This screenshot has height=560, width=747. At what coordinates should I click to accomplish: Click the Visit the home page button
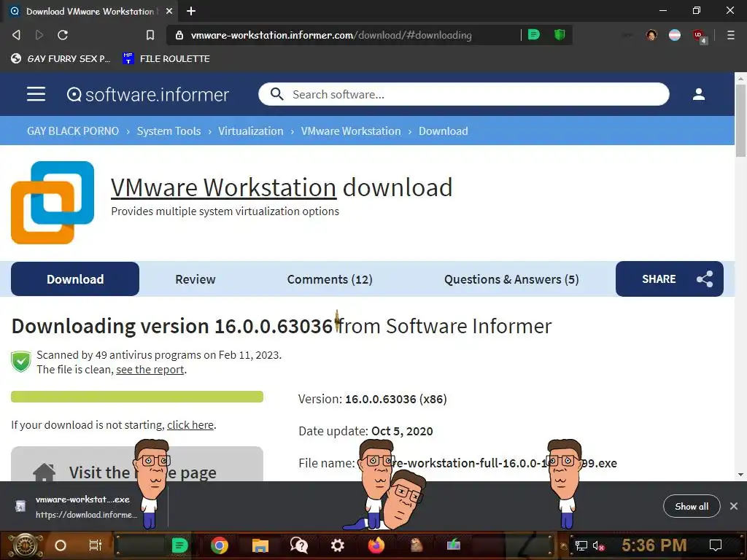pyautogui.click(x=137, y=464)
